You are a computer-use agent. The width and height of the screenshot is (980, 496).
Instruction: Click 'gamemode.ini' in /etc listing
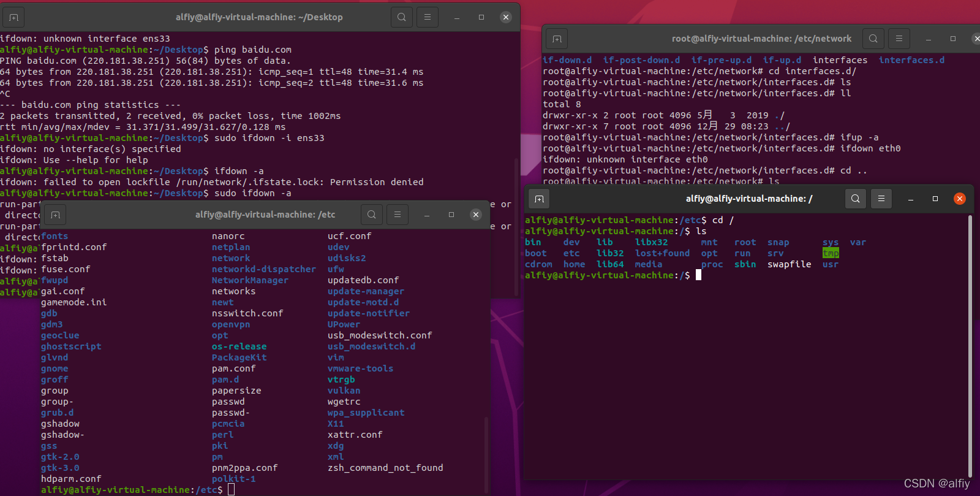[x=73, y=302]
